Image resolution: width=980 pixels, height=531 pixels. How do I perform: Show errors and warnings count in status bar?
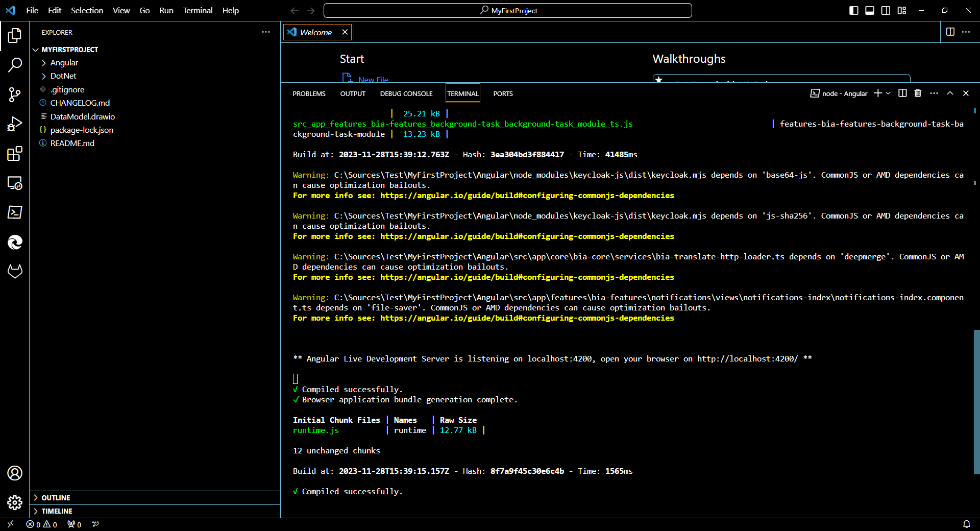tap(42, 524)
